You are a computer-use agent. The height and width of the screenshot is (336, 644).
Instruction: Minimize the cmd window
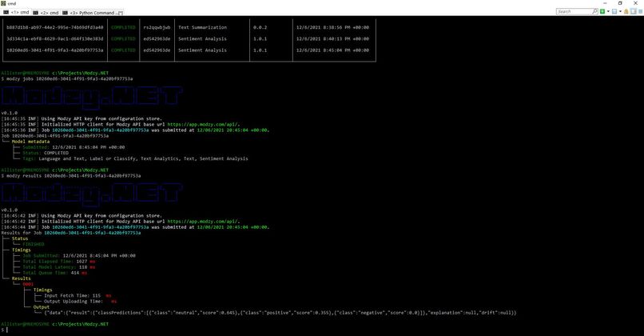(606, 3)
